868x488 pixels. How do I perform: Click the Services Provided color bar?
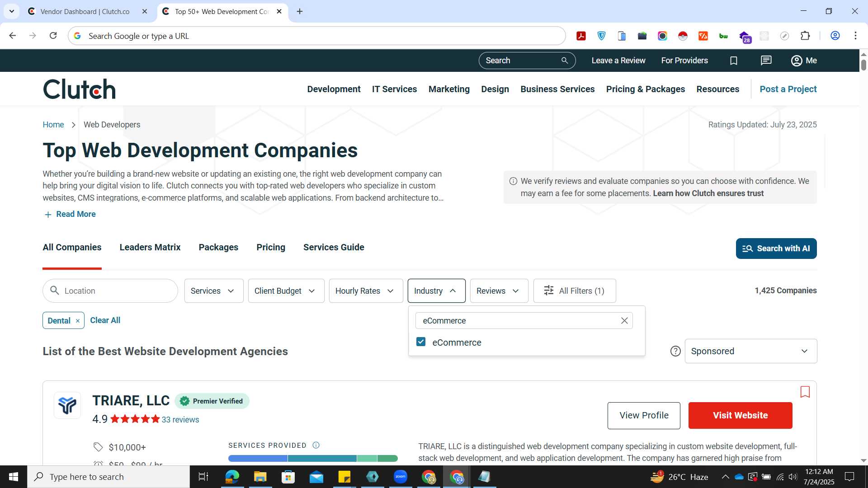point(313,458)
